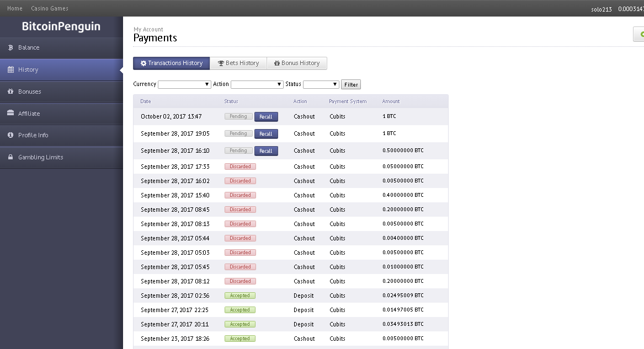The width and height of the screenshot is (644, 349).
Task: Recall the 0.50000000 BTC cashout
Action: click(266, 151)
